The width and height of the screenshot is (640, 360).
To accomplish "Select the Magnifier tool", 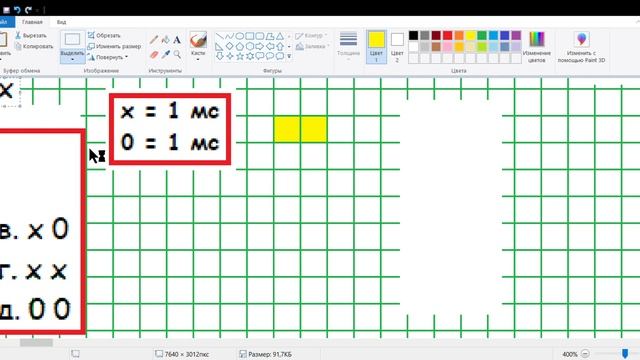I will (177, 54).
